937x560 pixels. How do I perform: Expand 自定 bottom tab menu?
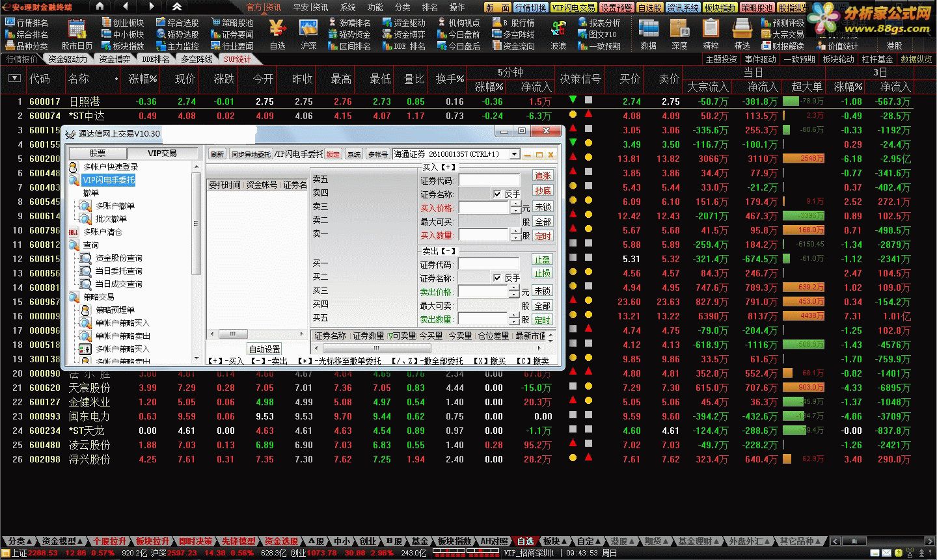[589, 541]
